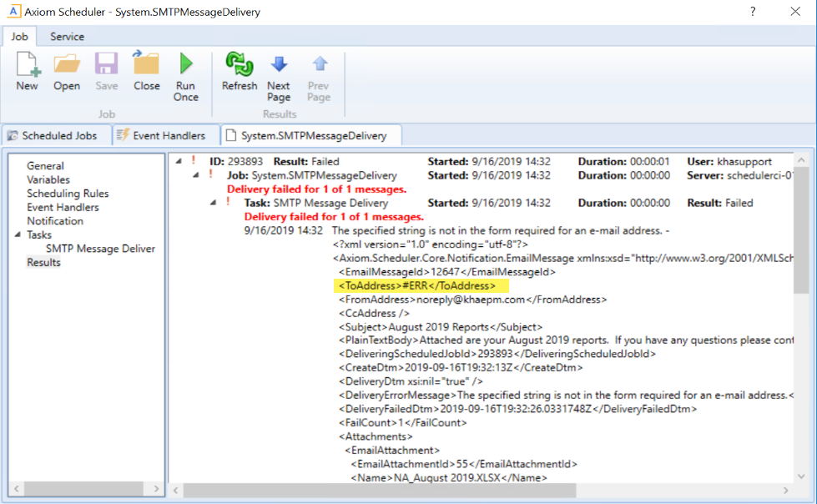Click the error icon beside Job: System.SMTPMessageDelivery
817x504 pixels.
pyautogui.click(x=210, y=174)
